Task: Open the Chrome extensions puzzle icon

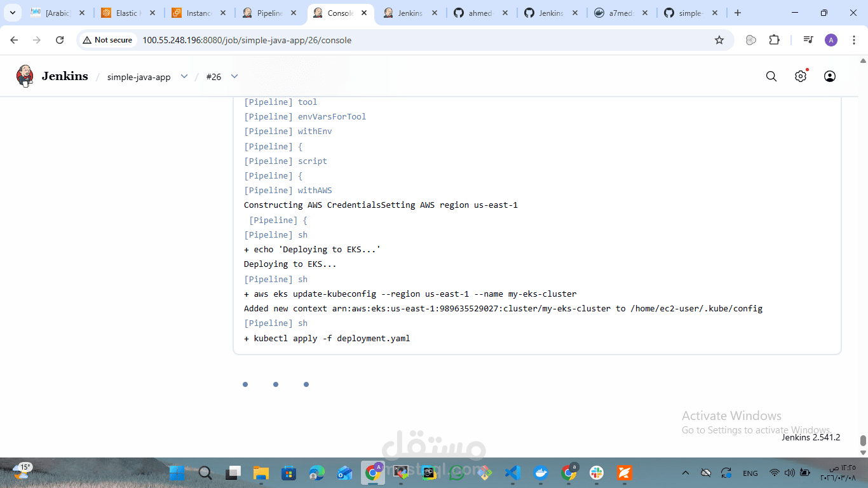Action: [x=774, y=40]
